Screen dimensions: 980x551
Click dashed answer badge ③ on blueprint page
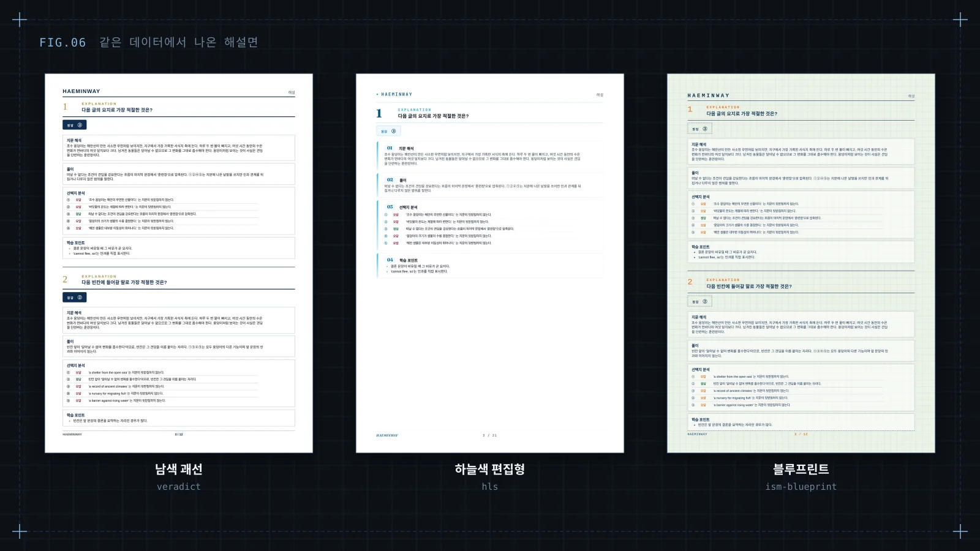click(699, 129)
